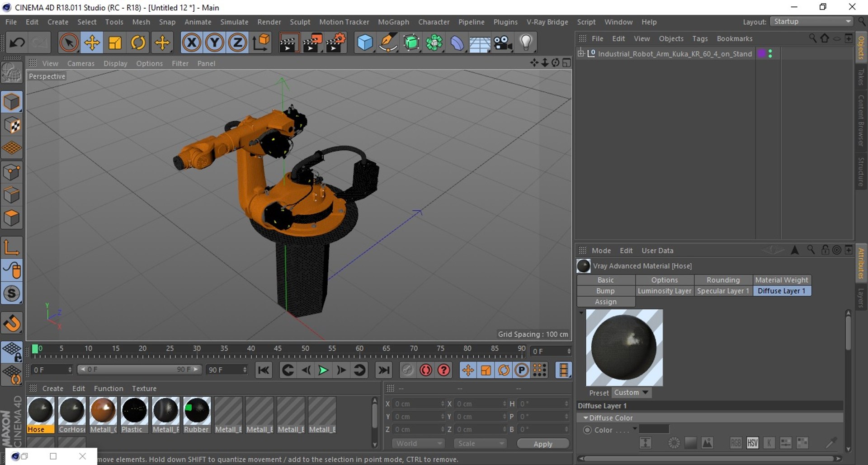Play the animation forward
Screen dimensions: 868x465
[x=323, y=370]
